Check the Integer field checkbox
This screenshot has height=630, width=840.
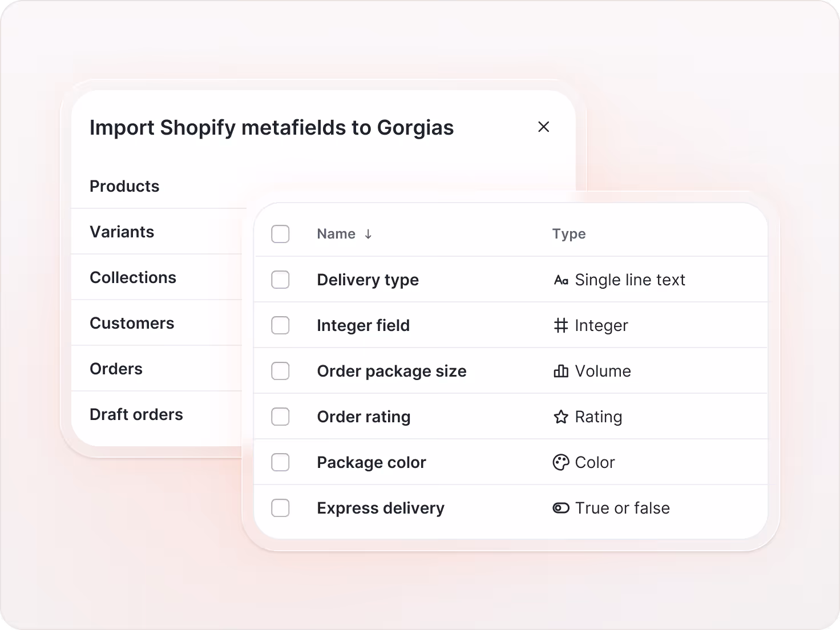point(280,325)
